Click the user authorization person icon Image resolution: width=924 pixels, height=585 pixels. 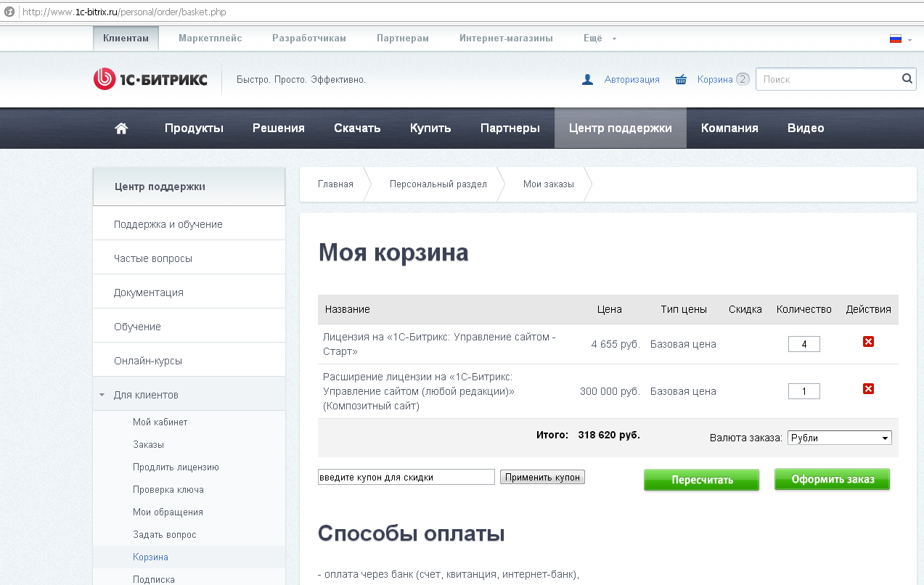(588, 80)
